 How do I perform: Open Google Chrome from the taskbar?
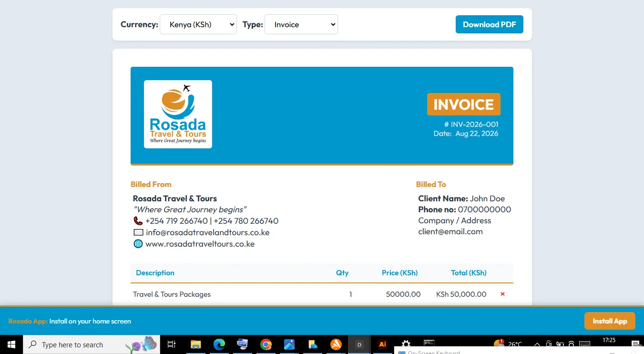click(x=266, y=344)
